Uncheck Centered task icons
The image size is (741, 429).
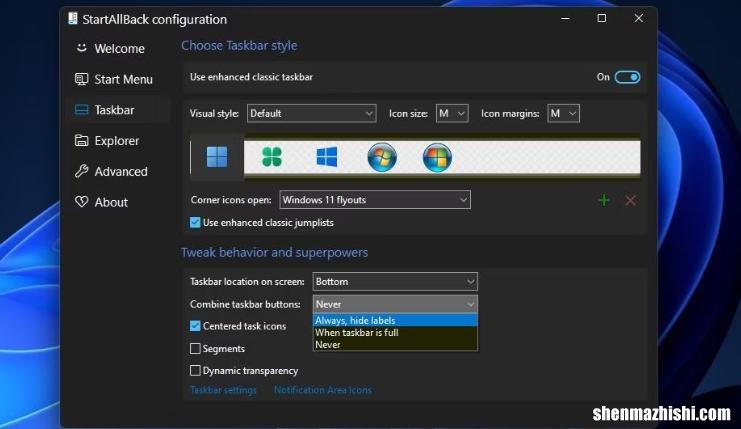pos(195,326)
